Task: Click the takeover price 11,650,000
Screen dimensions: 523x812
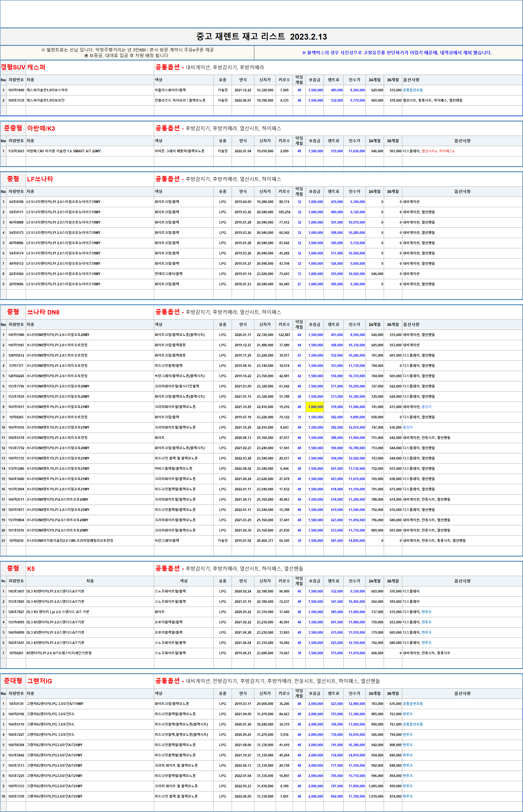Action: (x=356, y=151)
